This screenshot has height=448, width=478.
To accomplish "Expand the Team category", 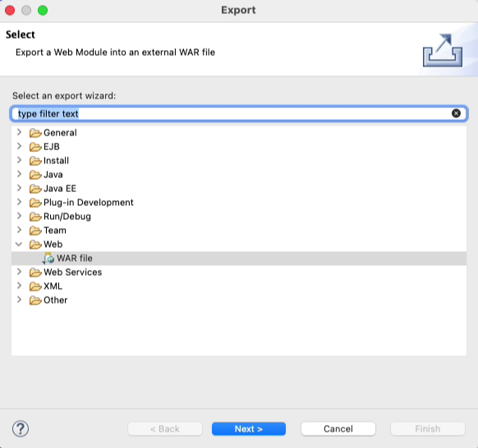I will (x=19, y=230).
